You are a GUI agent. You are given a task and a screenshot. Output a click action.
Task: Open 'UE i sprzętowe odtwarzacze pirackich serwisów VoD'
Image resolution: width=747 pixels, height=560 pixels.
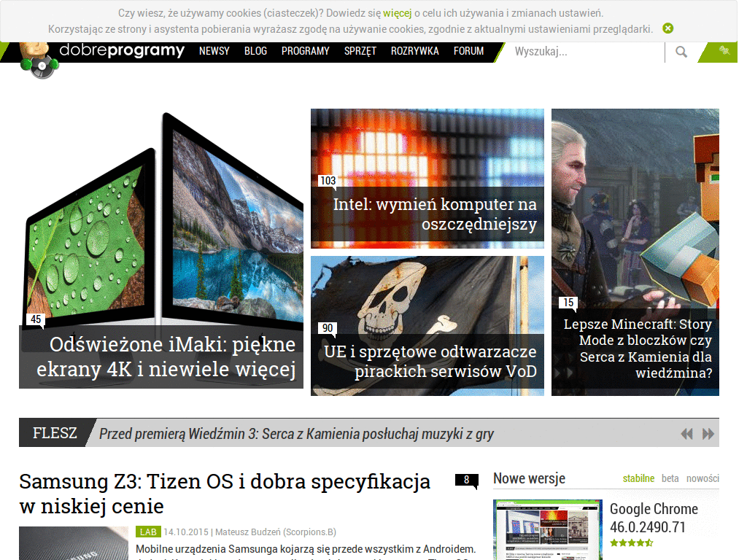[x=430, y=362]
